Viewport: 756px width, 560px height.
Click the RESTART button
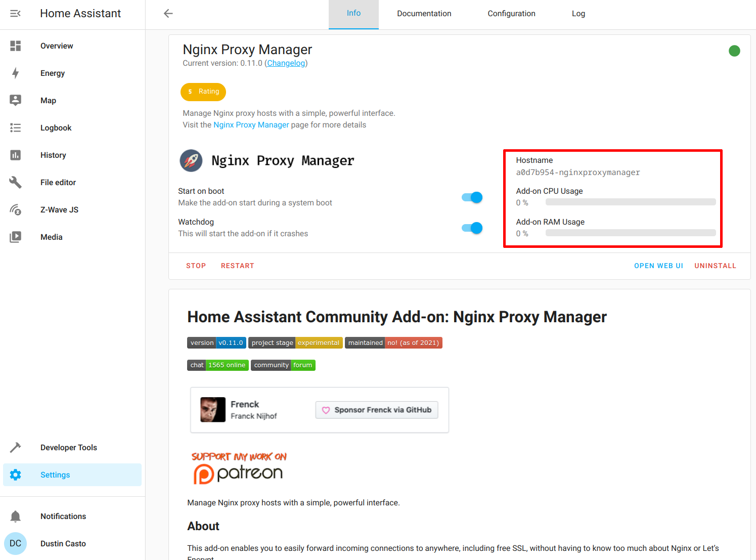tap(238, 266)
